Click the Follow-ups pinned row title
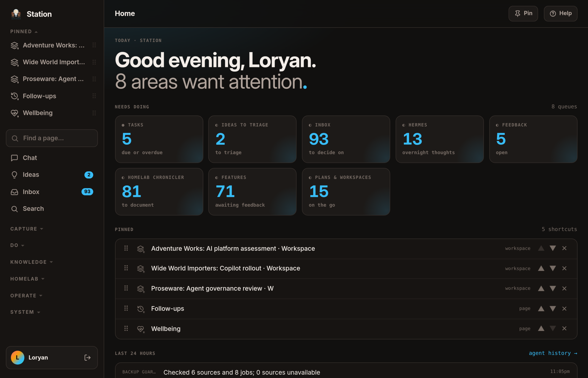The height and width of the screenshot is (378, 588). [x=167, y=309]
